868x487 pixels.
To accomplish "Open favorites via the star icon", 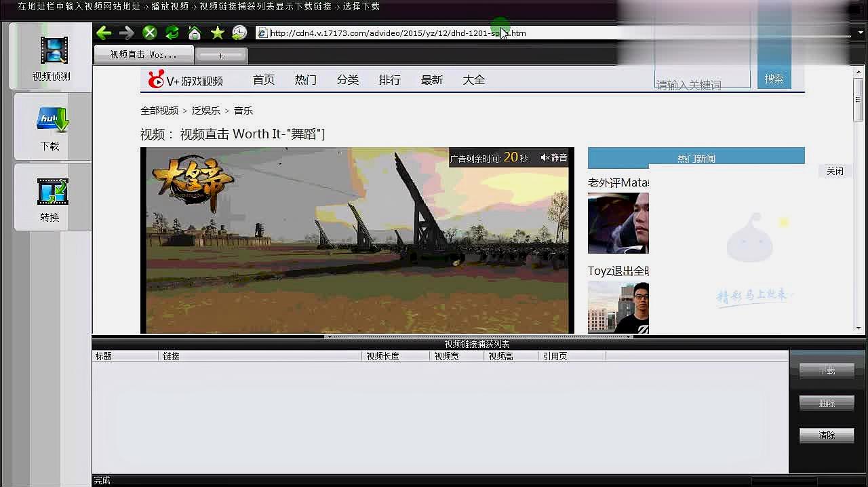I will point(217,33).
